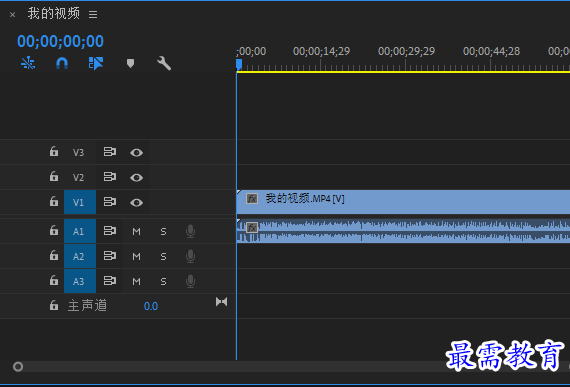This screenshot has width=570, height=387.
Task: Toggle sync lock on V1
Action: [x=110, y=202]
